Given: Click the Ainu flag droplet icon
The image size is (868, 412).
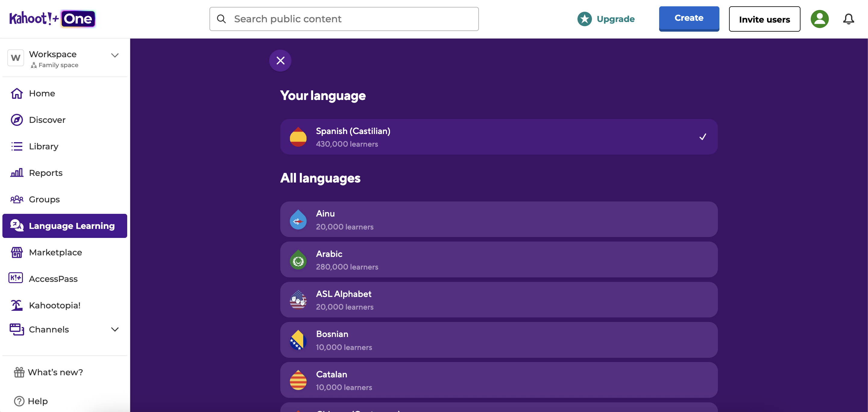Looking at the screenshot, I should (x=298, y=220).
